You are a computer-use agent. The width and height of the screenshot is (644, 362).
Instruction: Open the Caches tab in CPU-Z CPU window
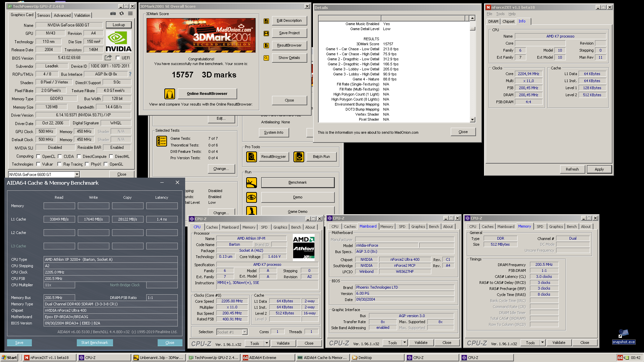(212, 227)
